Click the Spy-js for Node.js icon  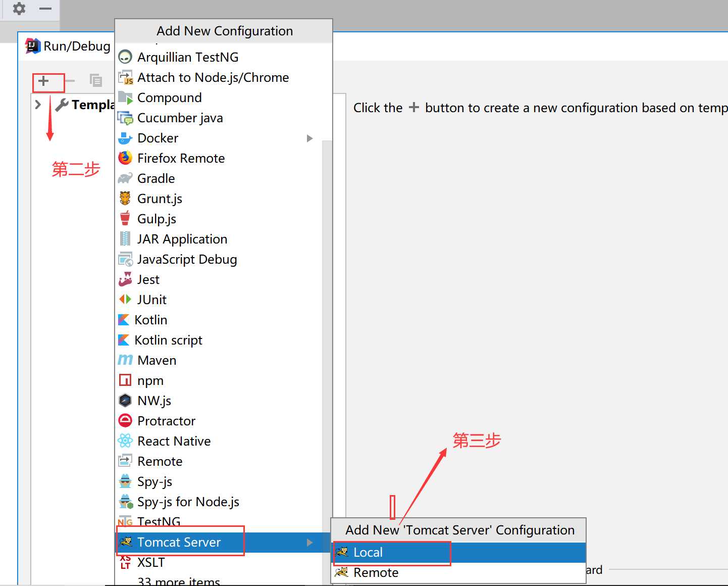[126, 502]
